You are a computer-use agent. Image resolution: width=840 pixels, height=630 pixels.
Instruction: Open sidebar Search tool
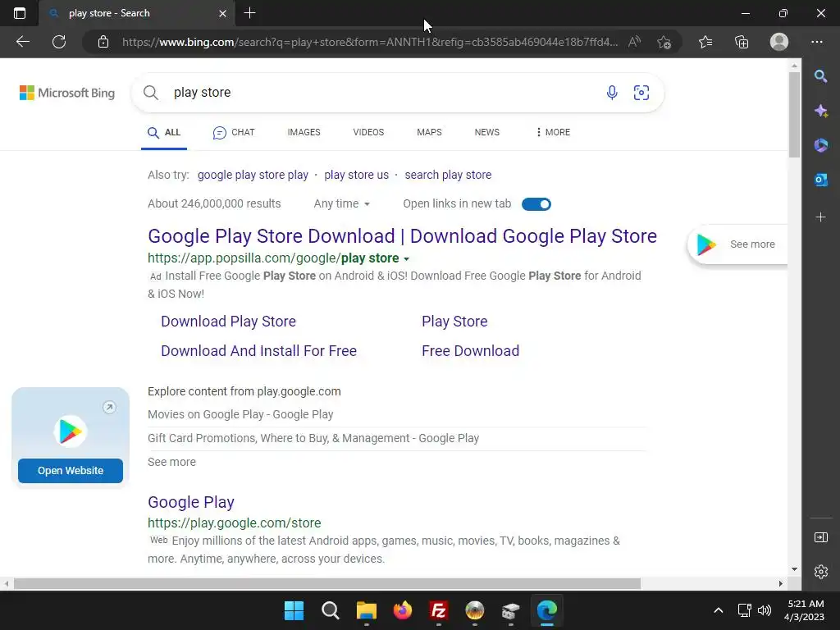click(820, 76)
